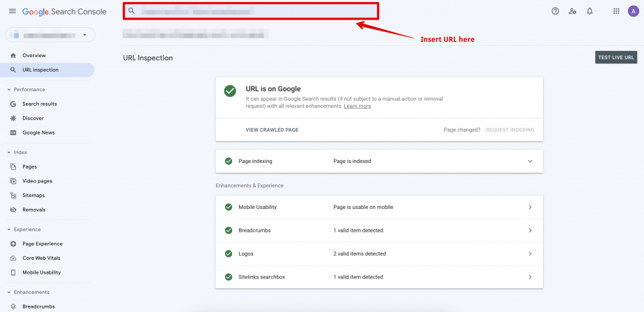Click the 'Page changed?' text
Image resolution: width=644 pixels, height=312 pixels.
tap(461, 130)
